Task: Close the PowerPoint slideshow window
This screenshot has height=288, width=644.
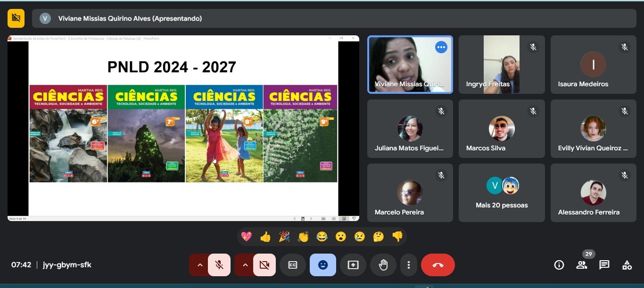Action: click(353, 38)
